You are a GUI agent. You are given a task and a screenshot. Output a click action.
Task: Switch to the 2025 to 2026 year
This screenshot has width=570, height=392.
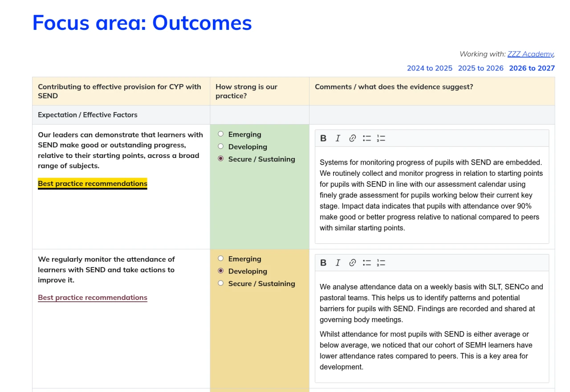point(481,68)
